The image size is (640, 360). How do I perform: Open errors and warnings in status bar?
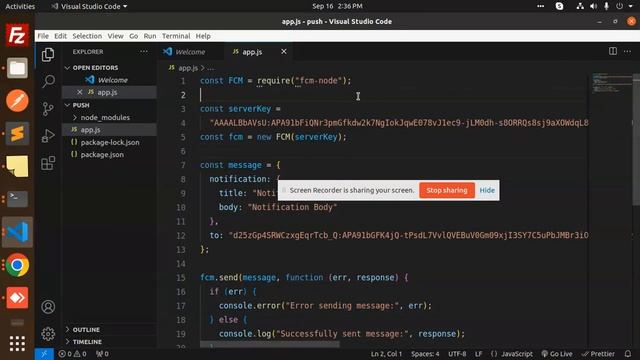pyautogui.click(x=72, y=354)
